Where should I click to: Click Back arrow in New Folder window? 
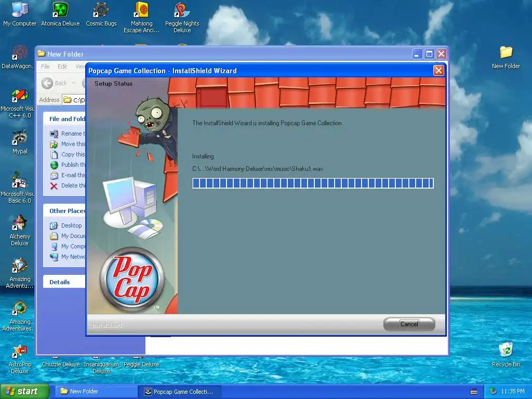[47, 83]
